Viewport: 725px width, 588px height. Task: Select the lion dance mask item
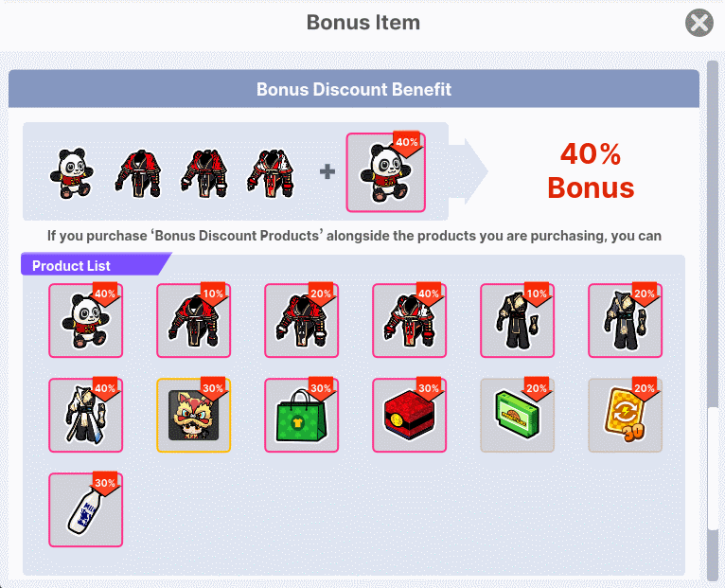(x=193, y=415)
